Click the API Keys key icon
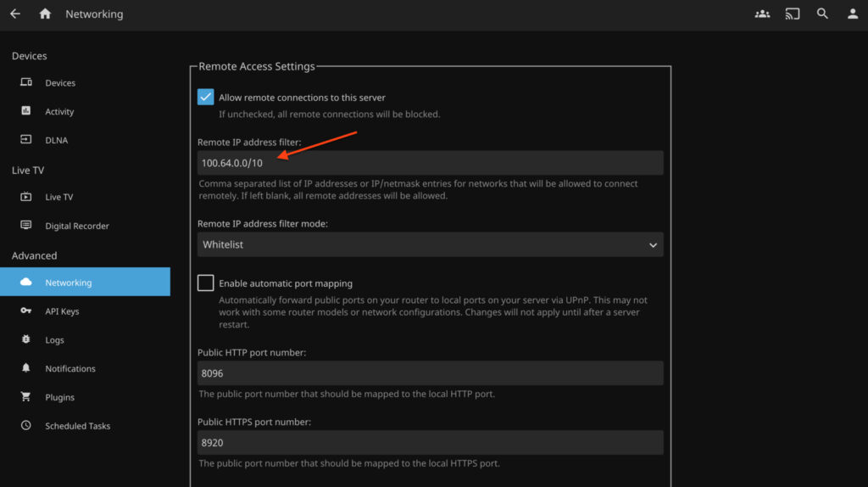The image size is (868, 487). [26, 311]
